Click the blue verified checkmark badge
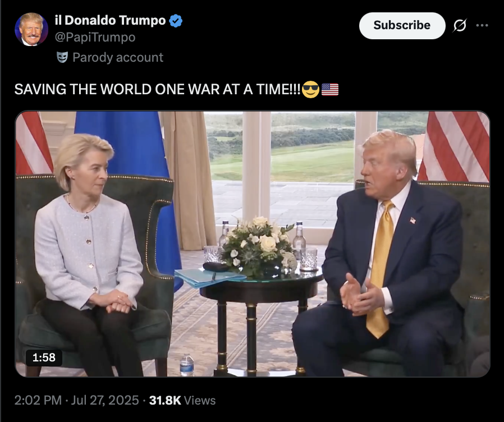Viewport: 504px width, 422px height. [176, 21]
